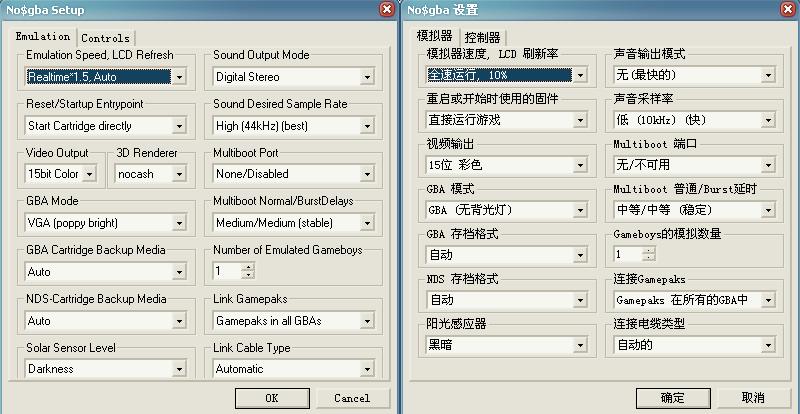Close the No$gba Setup English window
This screenshot has width=800, height=414.
pos(387,9)
